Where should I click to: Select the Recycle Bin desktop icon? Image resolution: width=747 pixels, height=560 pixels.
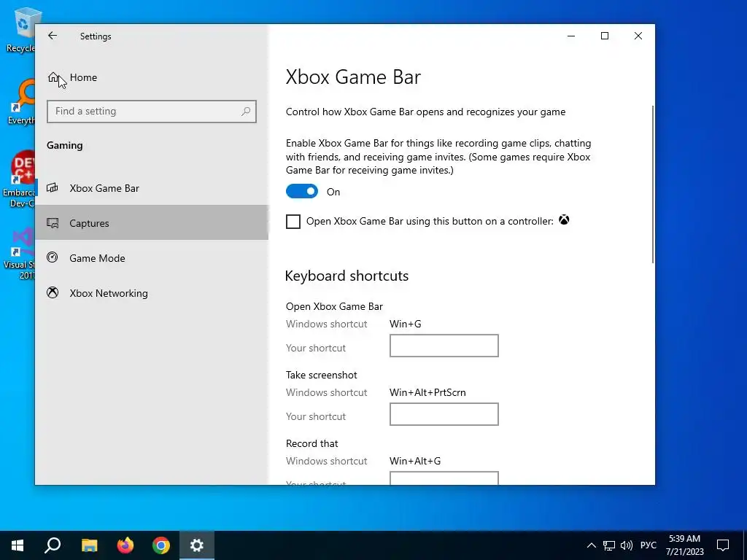[20, 30]
